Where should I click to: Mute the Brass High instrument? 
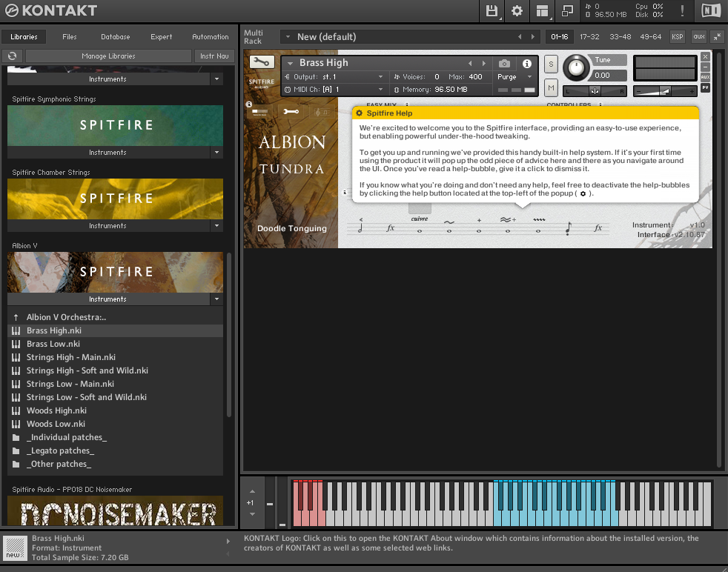[x=551, y=87]
